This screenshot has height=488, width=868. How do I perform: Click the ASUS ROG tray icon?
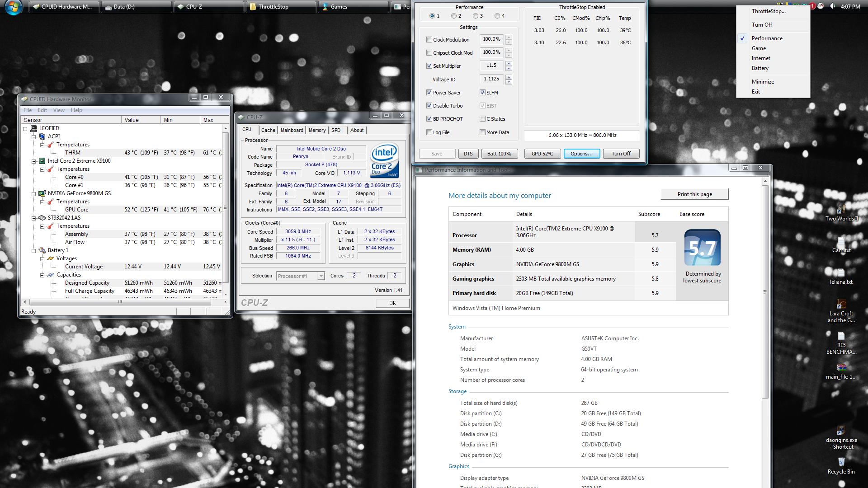tap(821, 6)
